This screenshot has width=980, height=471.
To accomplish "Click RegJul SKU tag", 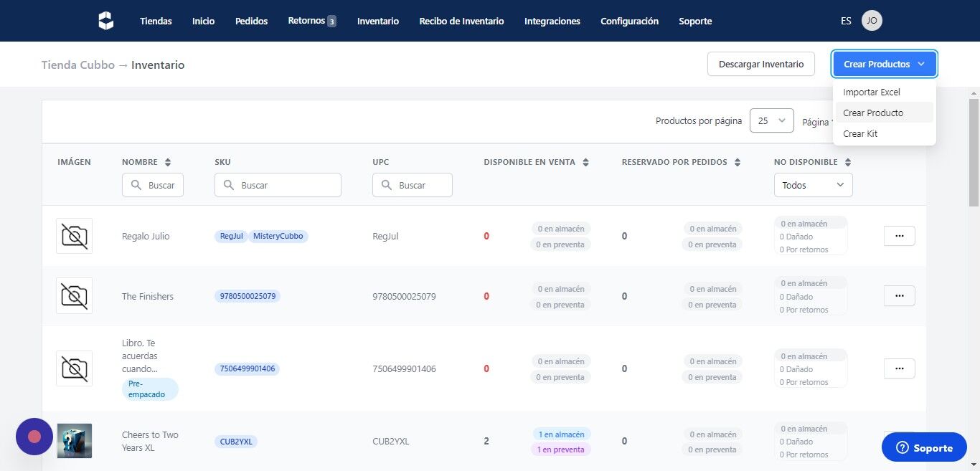I will pos(231,236).
